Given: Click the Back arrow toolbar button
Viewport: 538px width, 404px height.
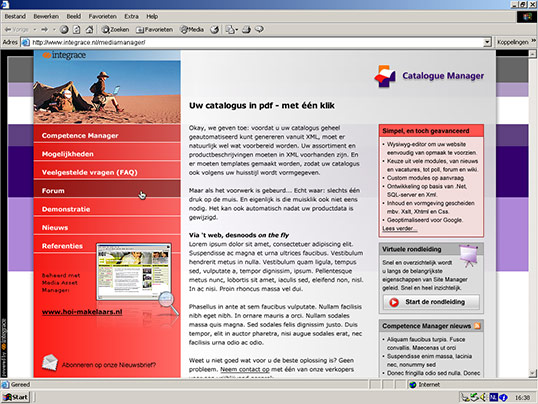Looking at the screenshot, I should pos(16,30).
